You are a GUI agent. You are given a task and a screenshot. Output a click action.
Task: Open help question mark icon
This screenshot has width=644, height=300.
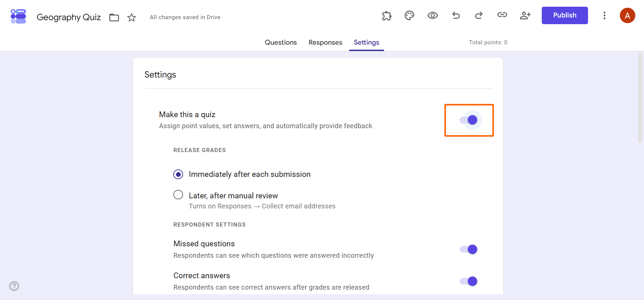point(14,286)
